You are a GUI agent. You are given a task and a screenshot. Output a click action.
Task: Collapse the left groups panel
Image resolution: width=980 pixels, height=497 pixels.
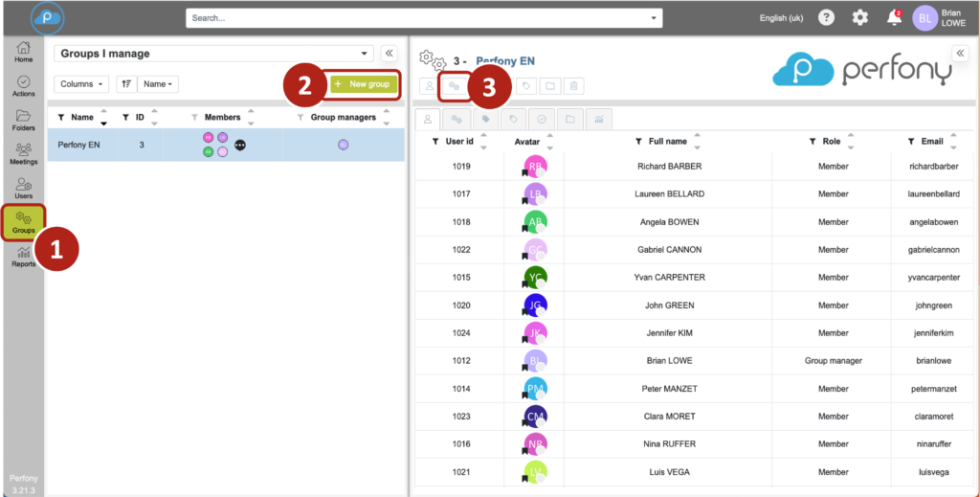(389, 54)
